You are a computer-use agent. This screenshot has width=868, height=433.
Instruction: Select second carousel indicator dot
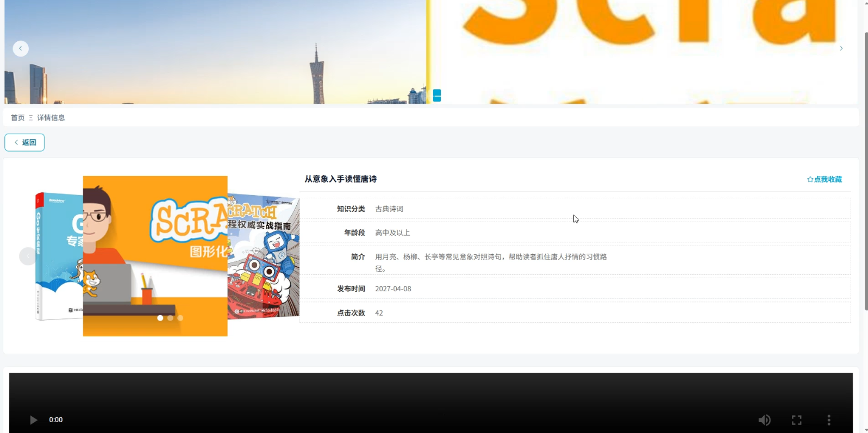point(170,318)
